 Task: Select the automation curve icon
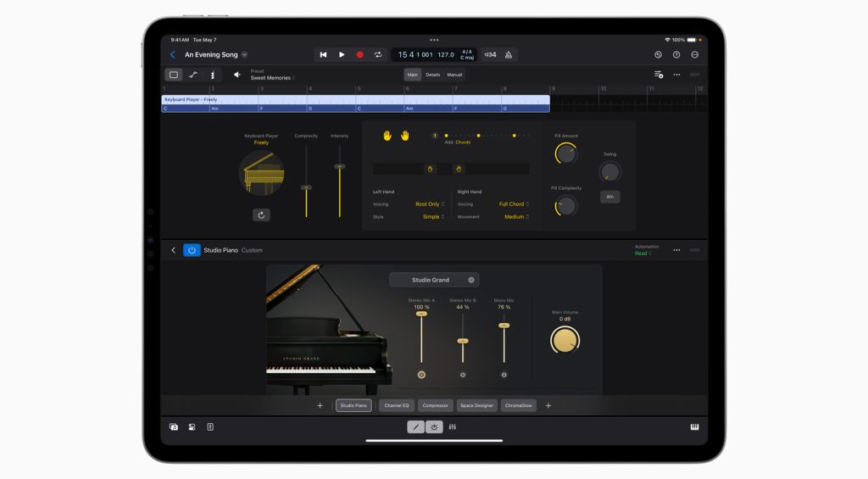pyautogui.click(x=193, y=75)
